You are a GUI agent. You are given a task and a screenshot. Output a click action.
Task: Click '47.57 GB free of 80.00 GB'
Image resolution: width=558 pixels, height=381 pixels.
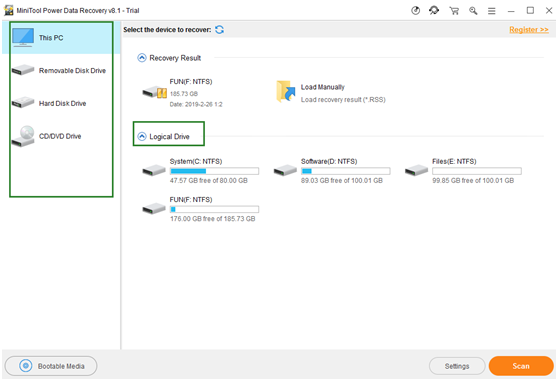209,181
